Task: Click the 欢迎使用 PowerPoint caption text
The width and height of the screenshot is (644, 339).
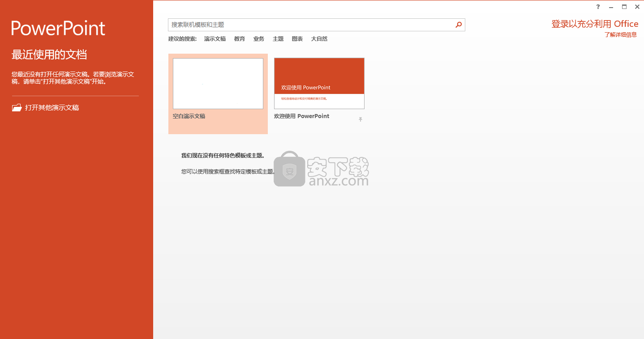Action: pos(301,116)
